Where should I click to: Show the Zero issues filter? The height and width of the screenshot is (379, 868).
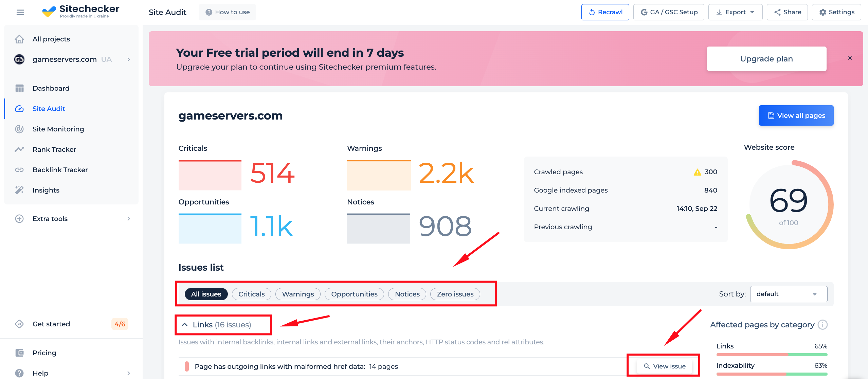click(455, 294)
